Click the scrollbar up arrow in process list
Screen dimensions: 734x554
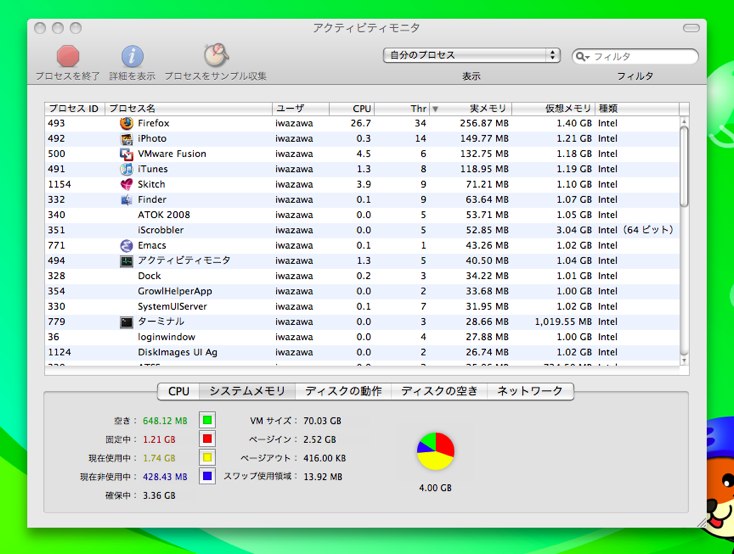tap(684, 121)
